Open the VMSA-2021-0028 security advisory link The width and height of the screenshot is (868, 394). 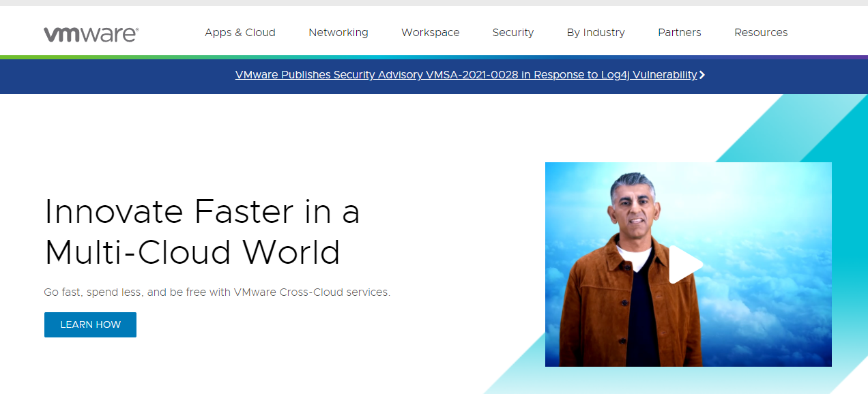click(466, 75)
